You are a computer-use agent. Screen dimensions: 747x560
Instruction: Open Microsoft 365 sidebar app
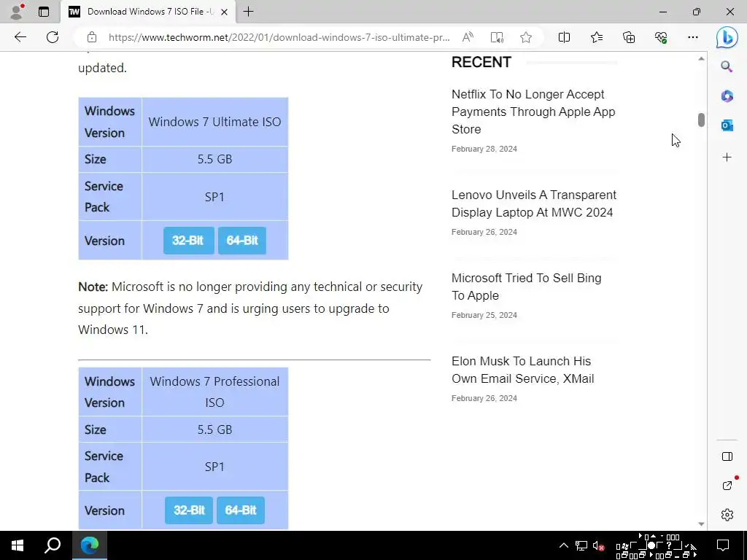pos(727,96)
